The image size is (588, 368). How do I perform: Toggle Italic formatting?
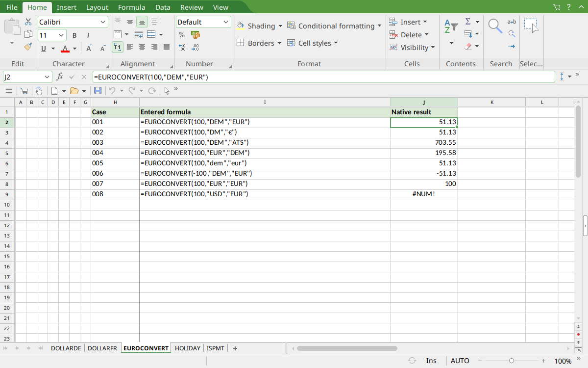pyautogui.click(x=88, y=35)
